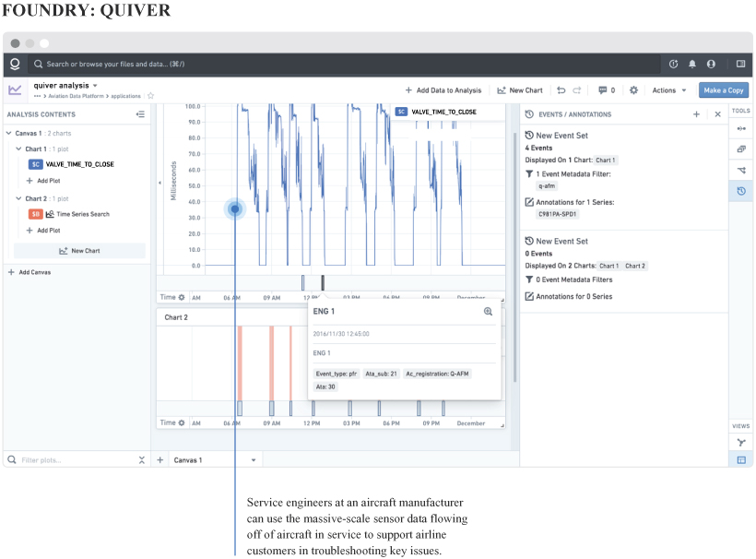756x559 pixels.
Task: Click the undo arrow in toolbar
Action: (x=561, y=90)
